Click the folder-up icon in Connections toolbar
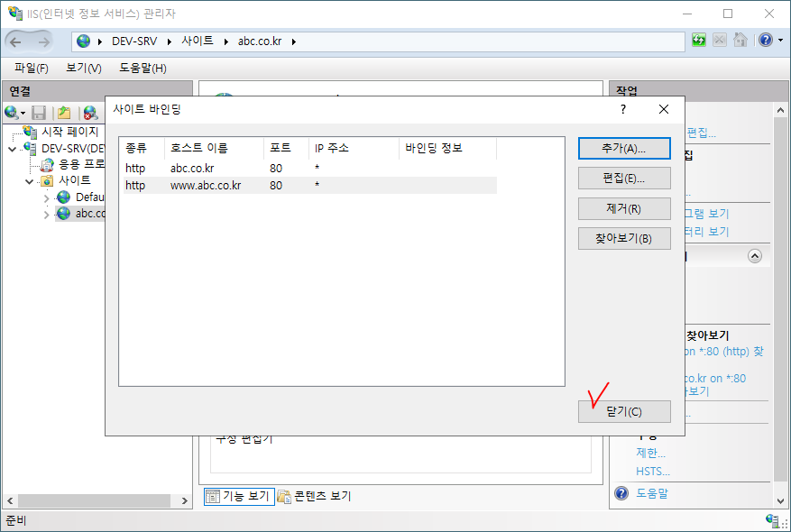 click(x=64, y=113)
